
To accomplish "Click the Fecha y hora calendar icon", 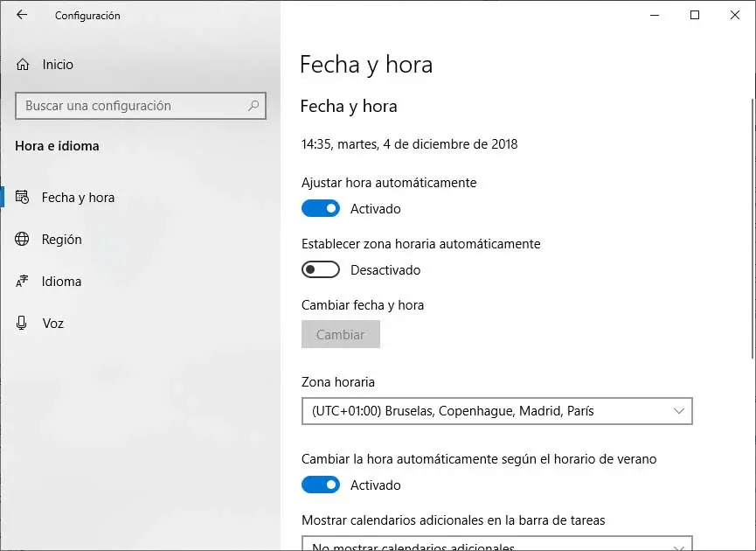I will pyautogui.click(x=23, y=198).
